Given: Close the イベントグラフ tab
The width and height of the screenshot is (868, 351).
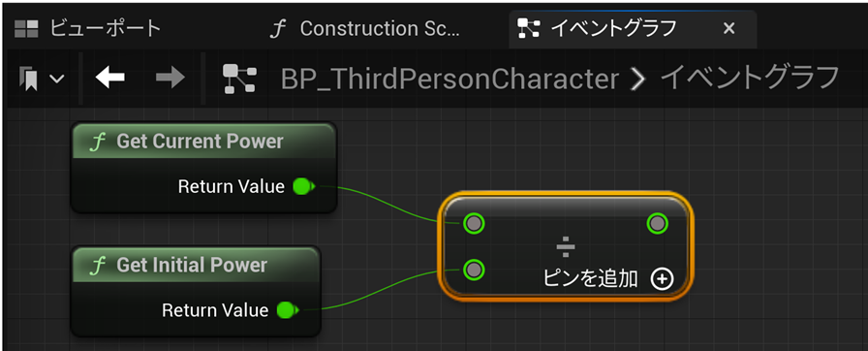Looking at the screenshot, I should coord(729,28).
